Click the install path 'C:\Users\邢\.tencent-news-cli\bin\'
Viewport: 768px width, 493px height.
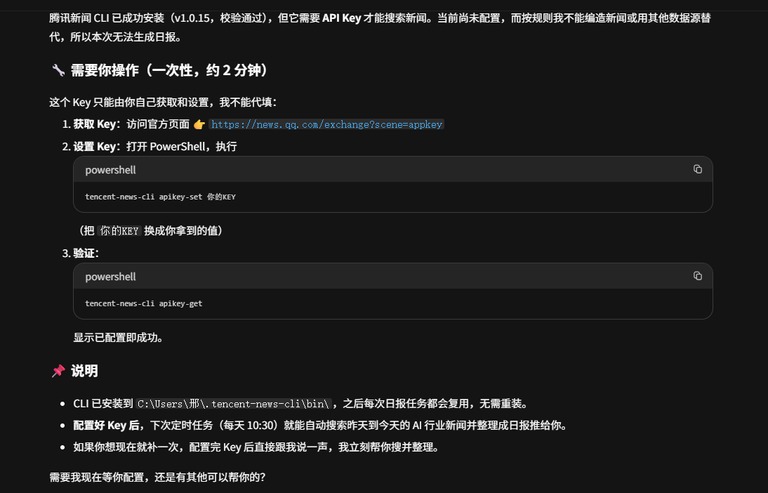click(233, 404)
